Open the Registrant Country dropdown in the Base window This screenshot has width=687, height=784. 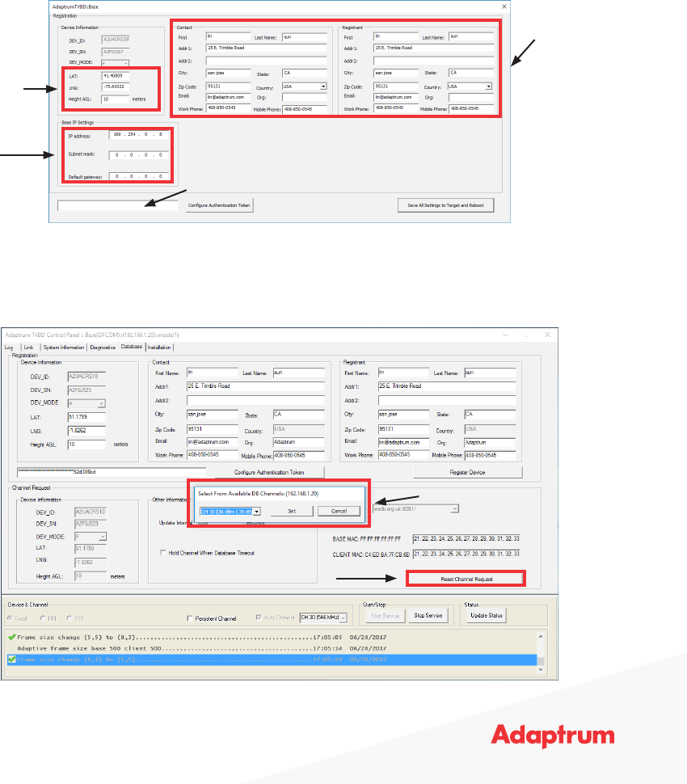(488, 86)
